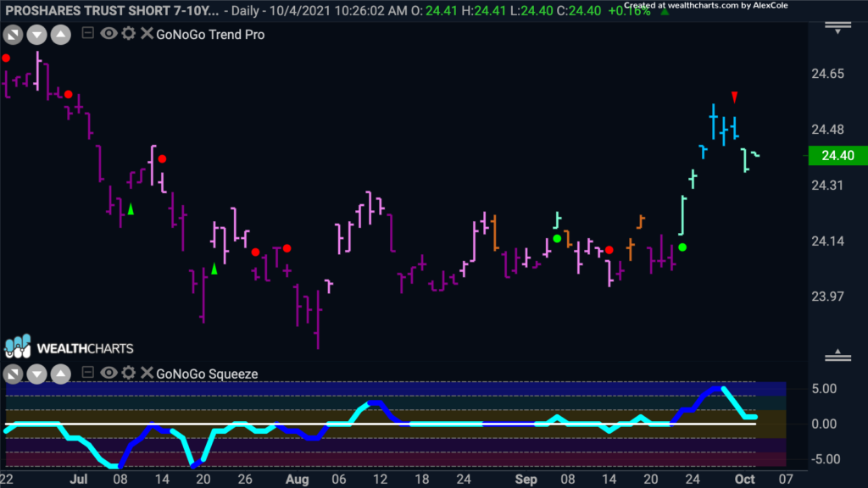Click the price-scale down-arrow icon at top right

tap(837, 28)
